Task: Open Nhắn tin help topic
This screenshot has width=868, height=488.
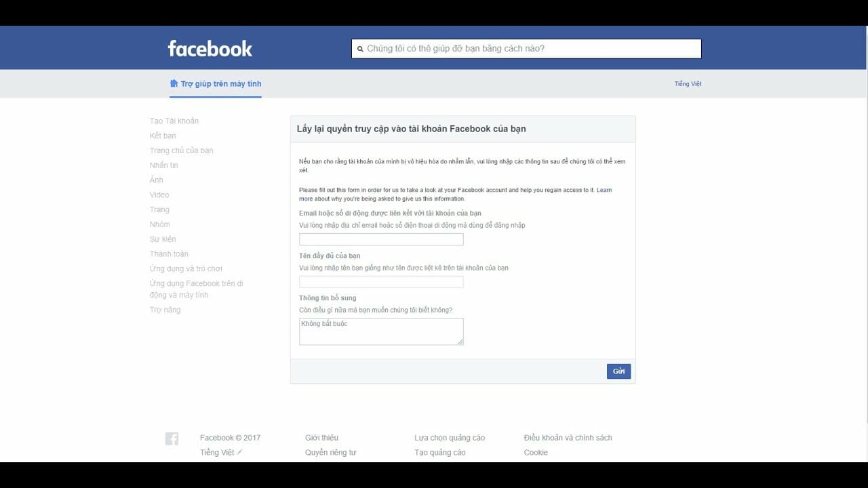Action: (164, 165)
